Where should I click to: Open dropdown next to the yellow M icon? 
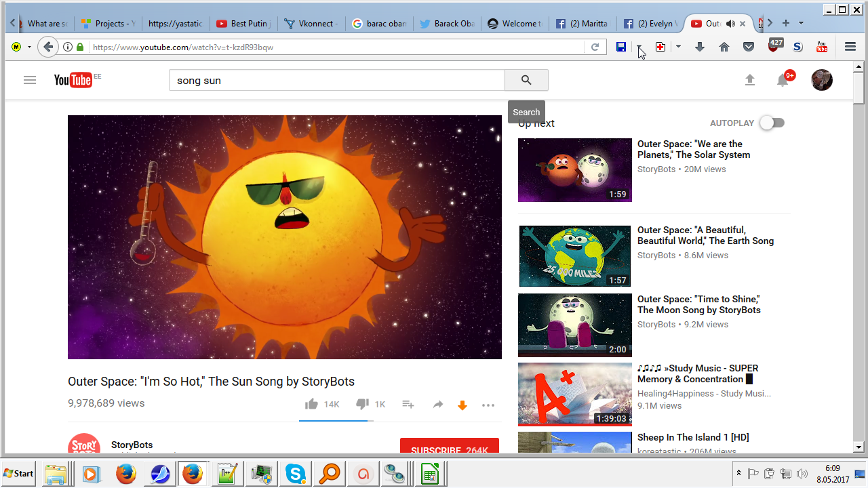click(29, 47)
